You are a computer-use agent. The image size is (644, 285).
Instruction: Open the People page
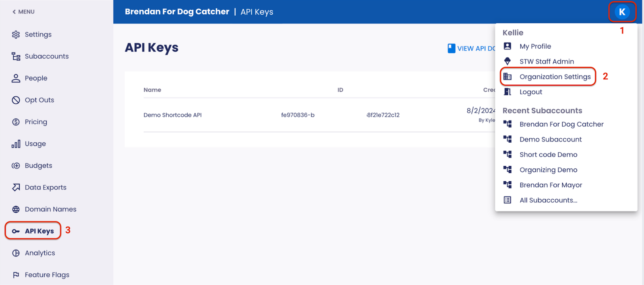pyautogui.click(x=36, y=78)
